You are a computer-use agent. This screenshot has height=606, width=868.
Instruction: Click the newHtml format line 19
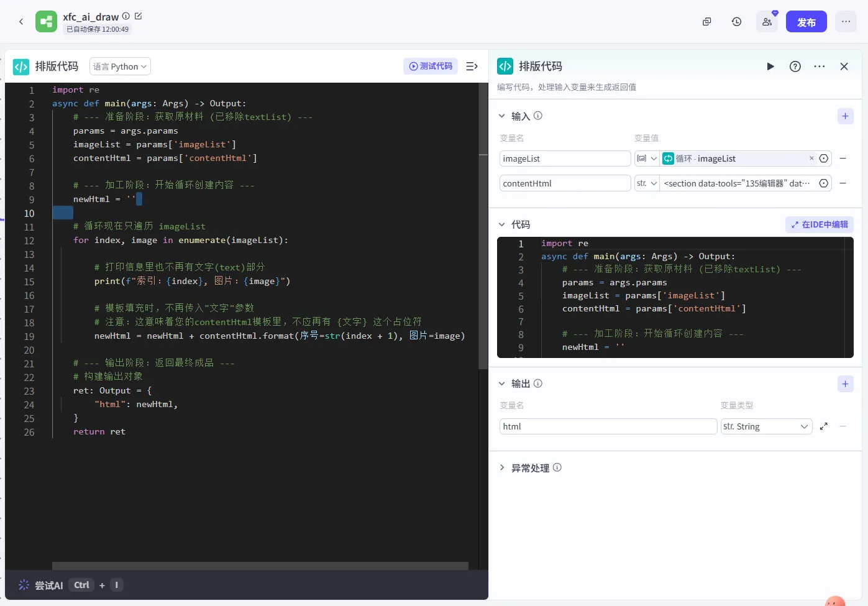click(280, 336)
